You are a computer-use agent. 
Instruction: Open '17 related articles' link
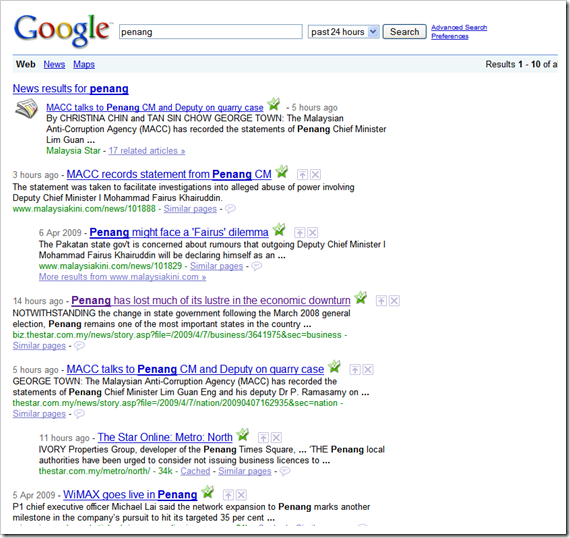click(x=147, y=151)
